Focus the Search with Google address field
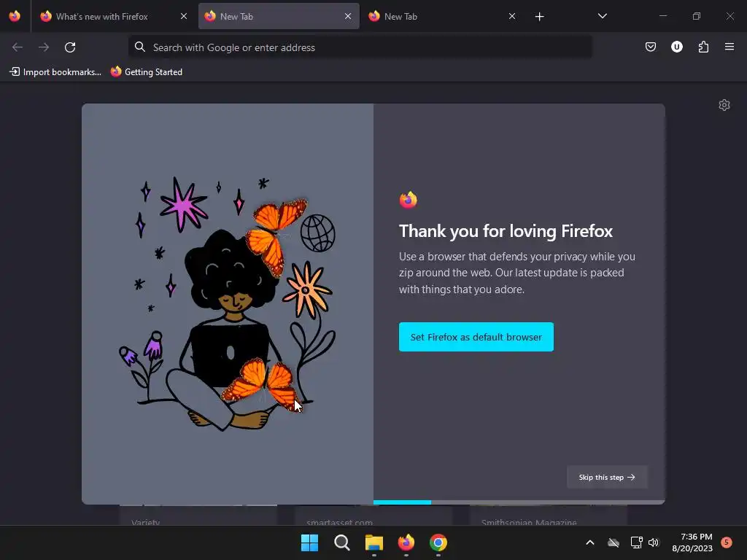Image resolution: width=747 pixels, height=560 pixels. (360, 47)
